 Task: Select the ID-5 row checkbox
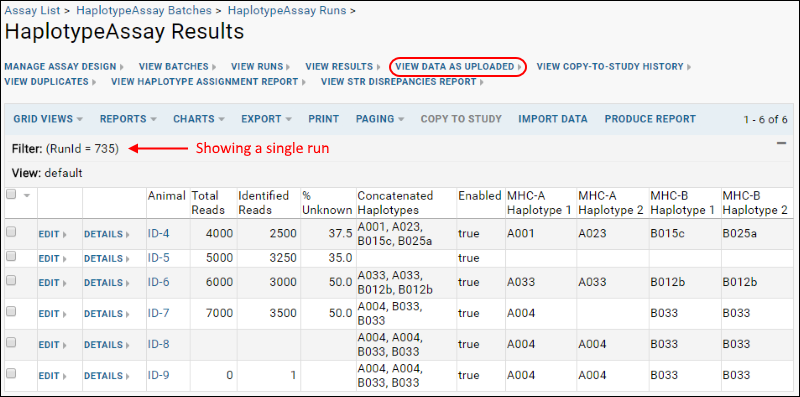(x=11, y=256)
